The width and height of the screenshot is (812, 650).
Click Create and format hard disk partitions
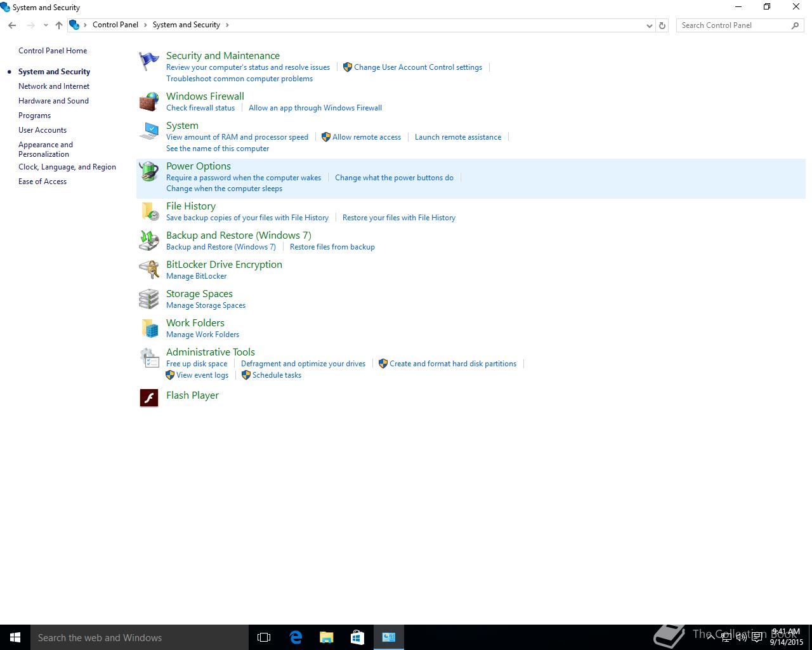click(x=453, y=364)
